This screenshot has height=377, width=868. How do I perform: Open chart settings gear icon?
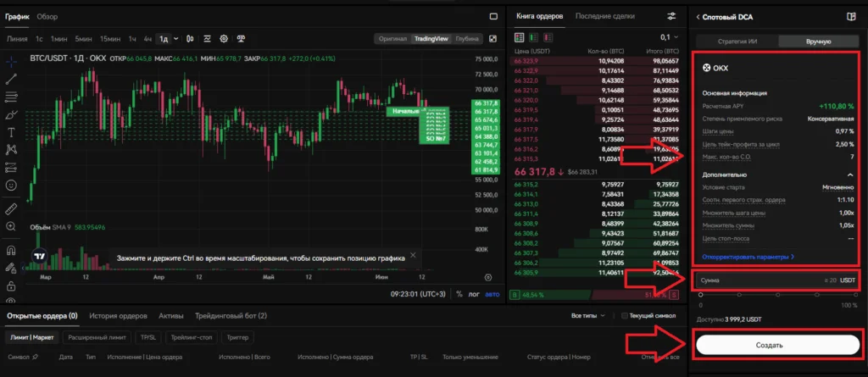[x=224, y=39]
